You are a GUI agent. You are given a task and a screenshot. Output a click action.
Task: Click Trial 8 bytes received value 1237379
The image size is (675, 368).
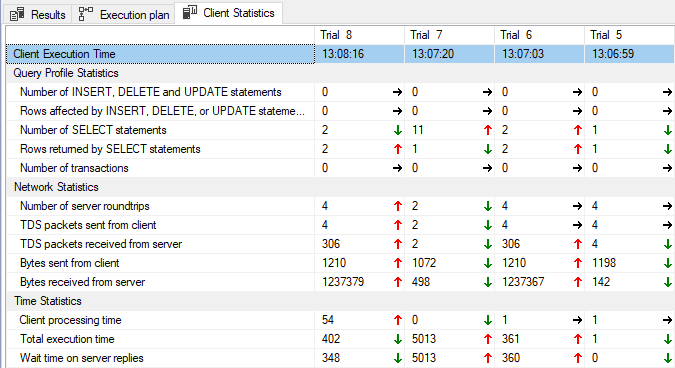point(343,282)
